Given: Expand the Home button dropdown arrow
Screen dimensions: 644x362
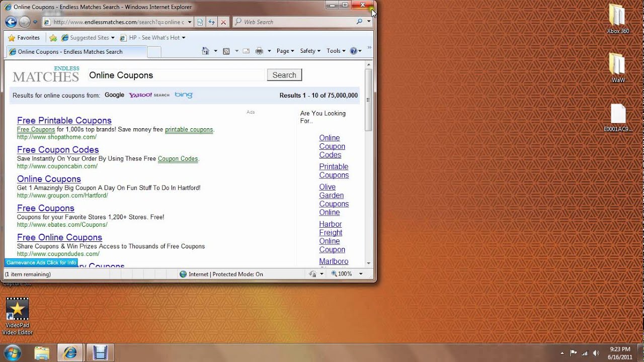Looking at the screenshot, I should tap(215, 51).
